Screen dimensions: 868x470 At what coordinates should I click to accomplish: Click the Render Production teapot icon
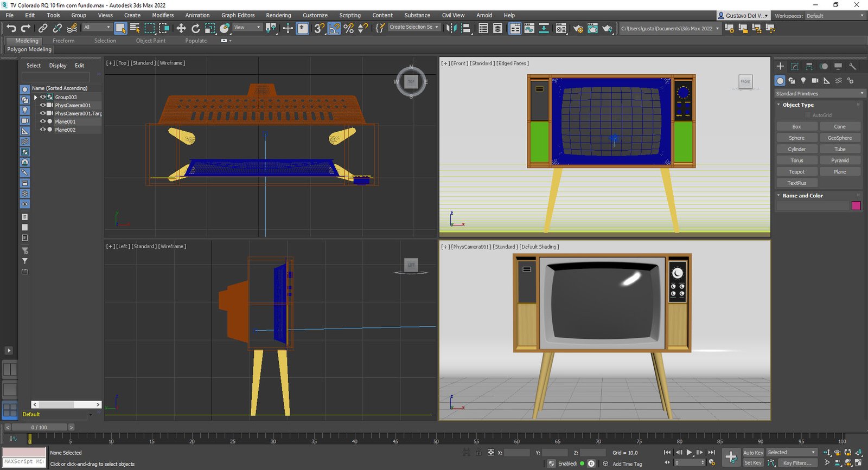(x=607, y=28)
